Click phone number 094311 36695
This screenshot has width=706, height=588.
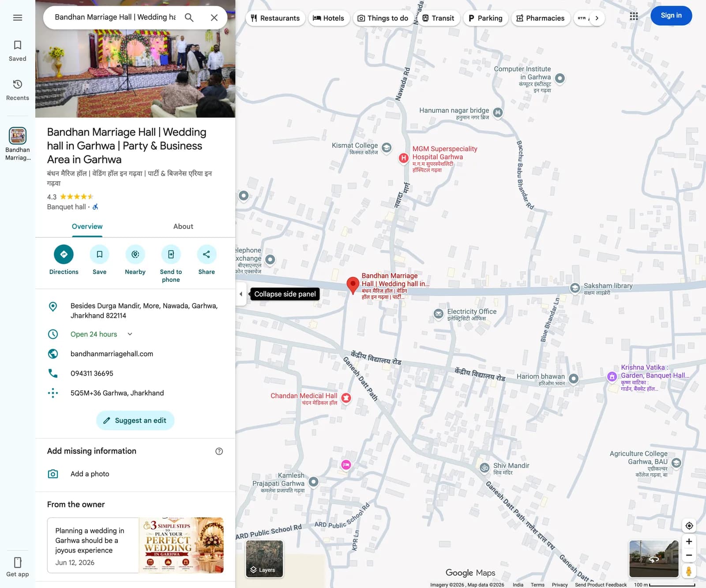[92, 373]
